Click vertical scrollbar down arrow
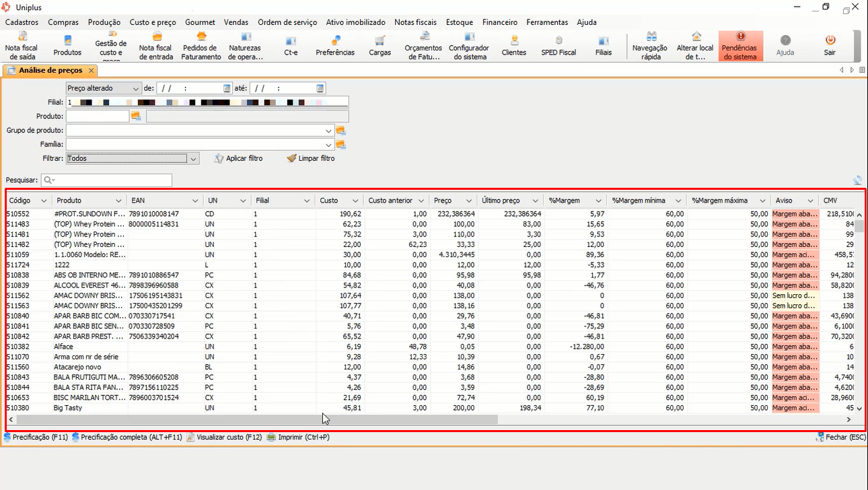Screen dimensions: 868x490 [859, 409]
